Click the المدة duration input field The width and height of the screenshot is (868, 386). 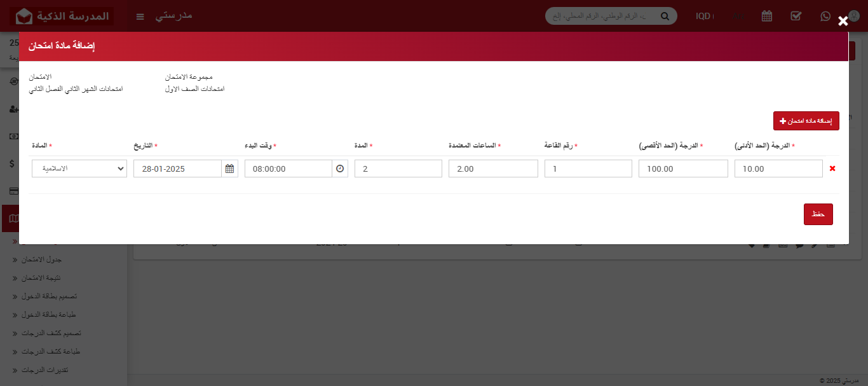click(x=398, y=168)
